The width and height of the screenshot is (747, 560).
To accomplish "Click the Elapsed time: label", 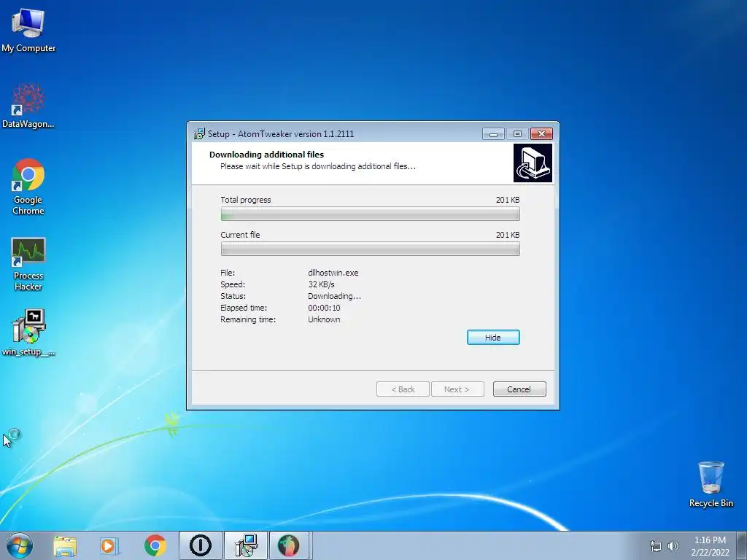I will [244, 308].
